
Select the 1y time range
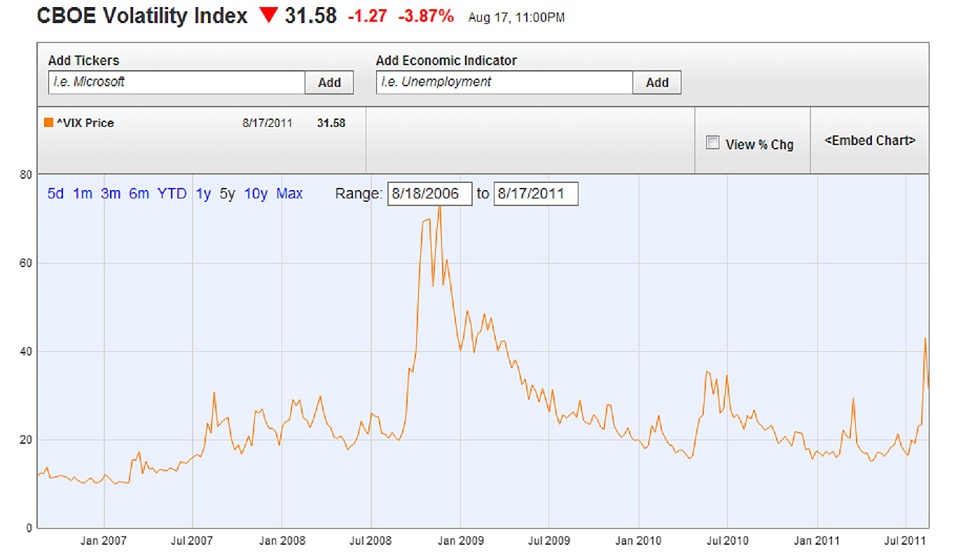[203, 194]
